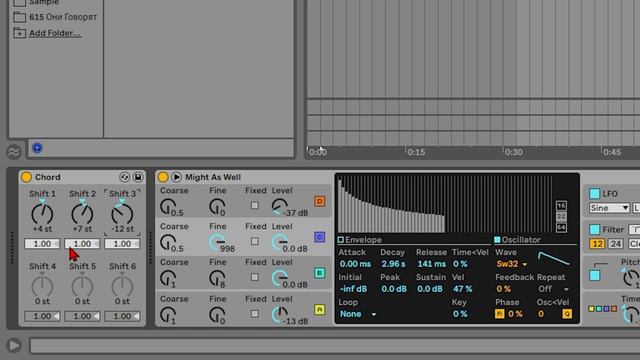The image size is (640, 360).
Task: Click the Shift 5 knob
Action: pos(82,286)
